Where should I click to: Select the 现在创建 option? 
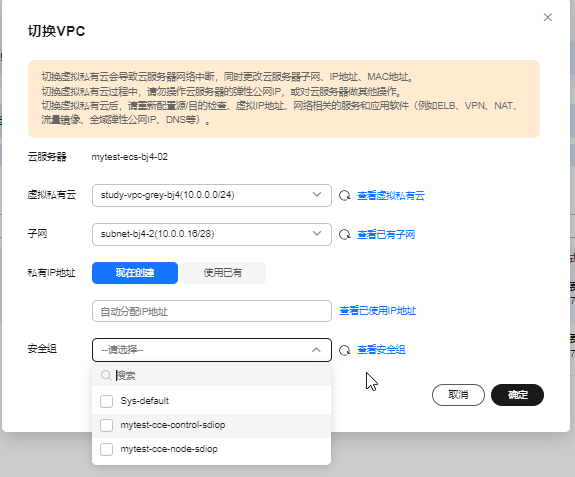point(135,273)
